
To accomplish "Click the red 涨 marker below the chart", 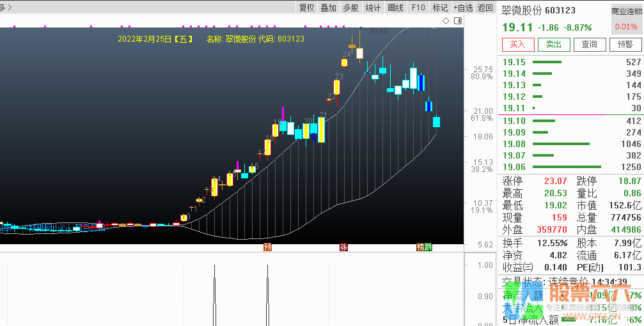I will coord(344,247).
